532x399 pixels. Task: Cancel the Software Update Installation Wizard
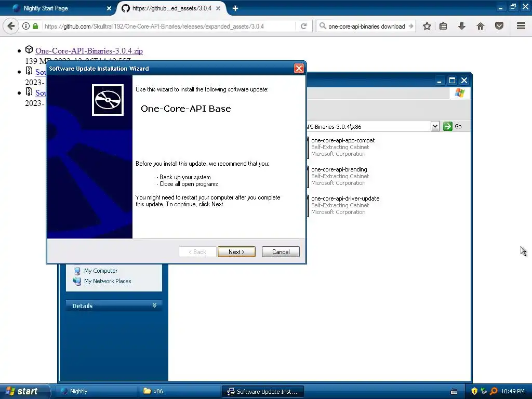click(x=281, y=252)
